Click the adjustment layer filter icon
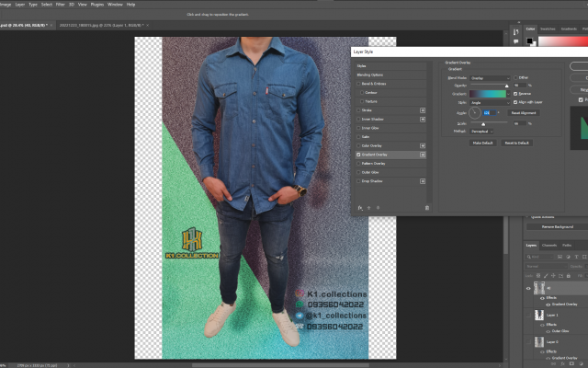The width and height of the screenshot is (588, 368). [568, 257]
